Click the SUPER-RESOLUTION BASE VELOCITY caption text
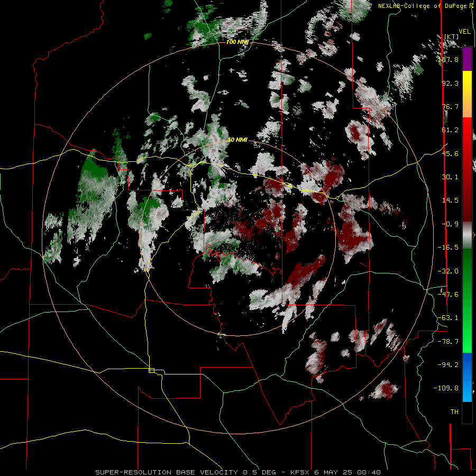 tap(168, 472)
